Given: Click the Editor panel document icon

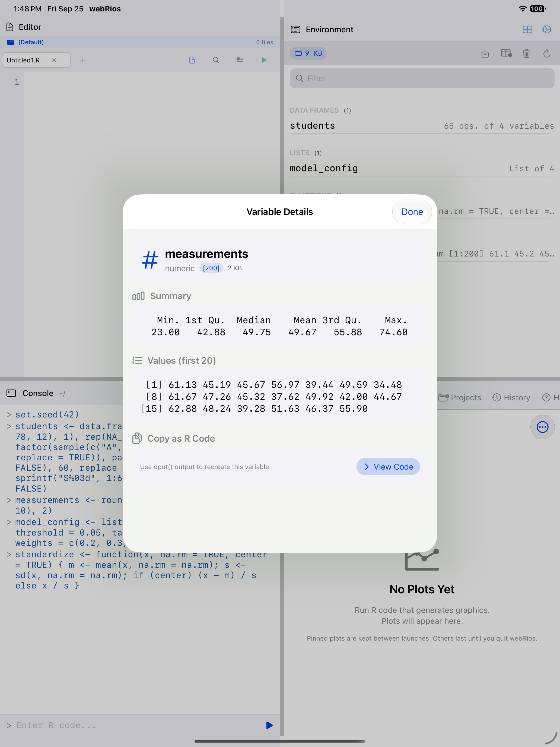Looking at the screenshot, I should [x=10, y=27].
